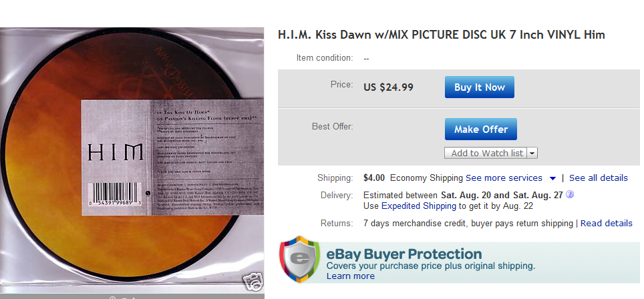Follow the Expedited Shipping link

418,206
